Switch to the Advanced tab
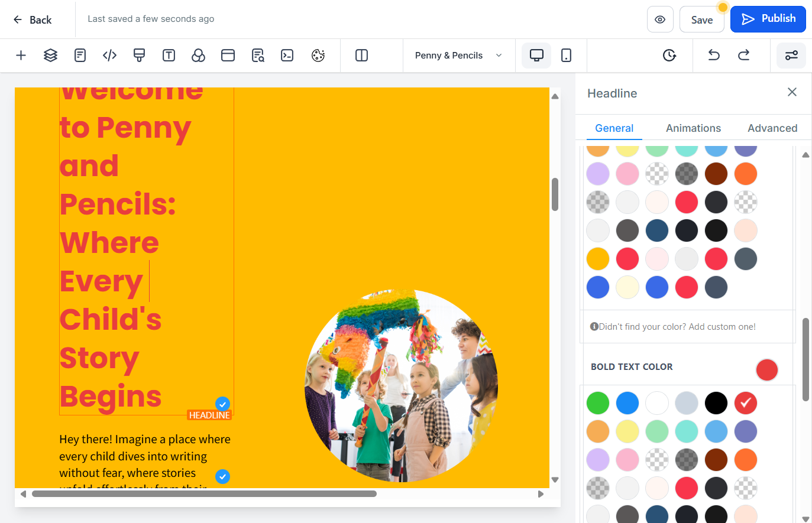 pos(772,128)
